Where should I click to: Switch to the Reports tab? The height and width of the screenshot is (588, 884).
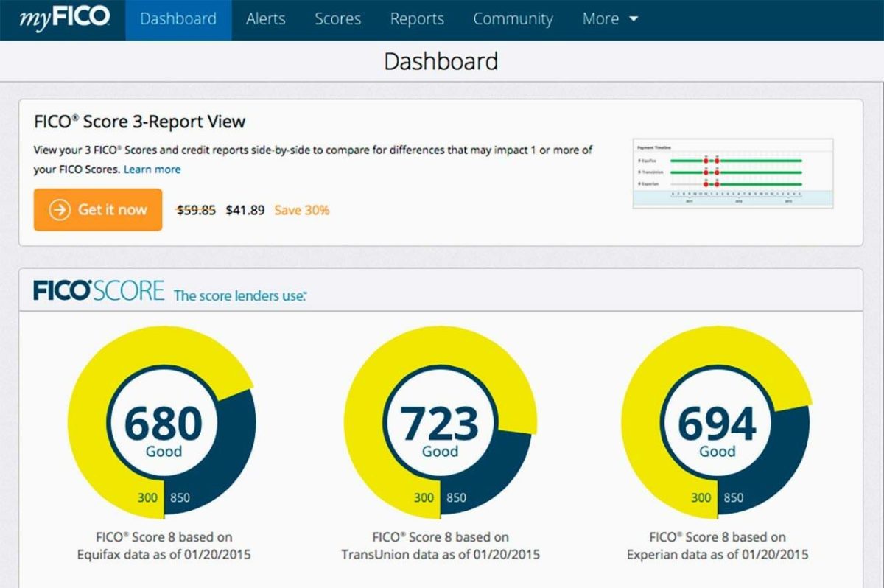[417, 19]
